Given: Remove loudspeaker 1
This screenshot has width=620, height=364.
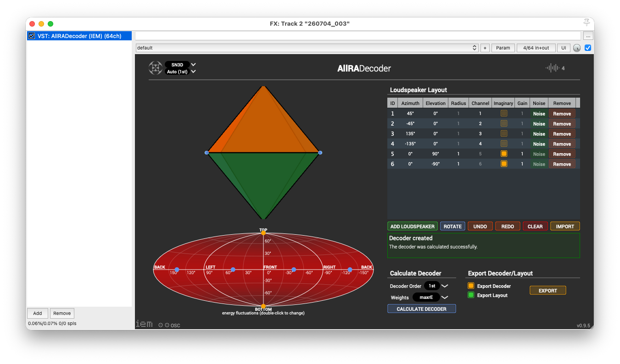Looking at the screenshot, I should (x=562, y=114).
